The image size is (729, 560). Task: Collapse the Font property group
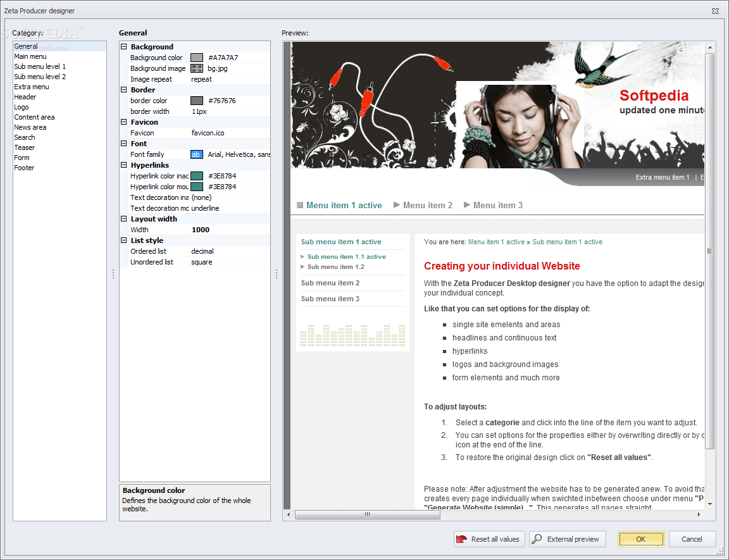point(123,144)
